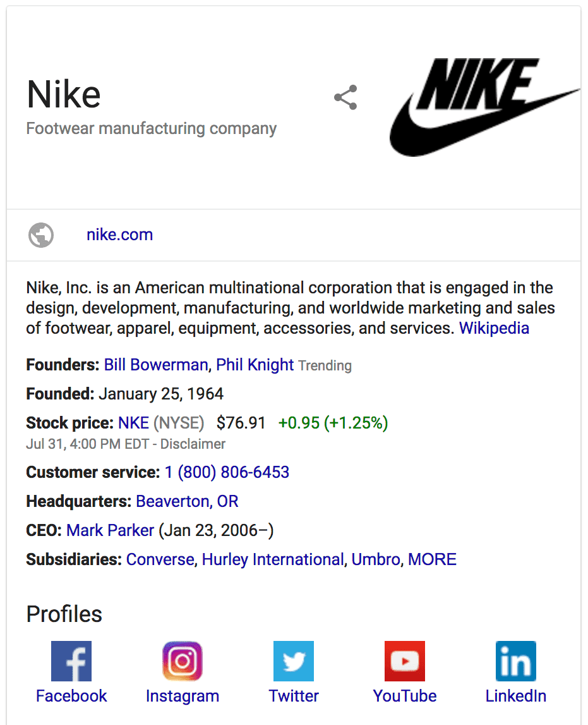Open the Facebook profile icon

(71, 661)
